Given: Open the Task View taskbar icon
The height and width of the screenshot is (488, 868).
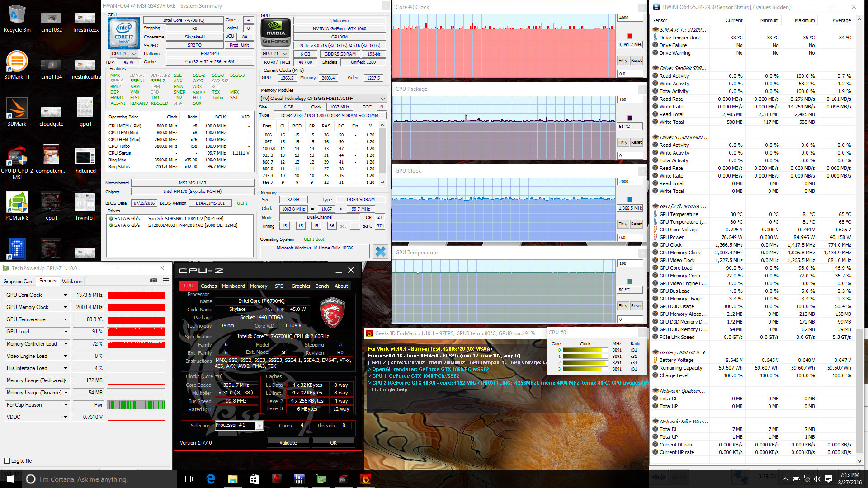Looking at the screenshot, I should (188, 479).
